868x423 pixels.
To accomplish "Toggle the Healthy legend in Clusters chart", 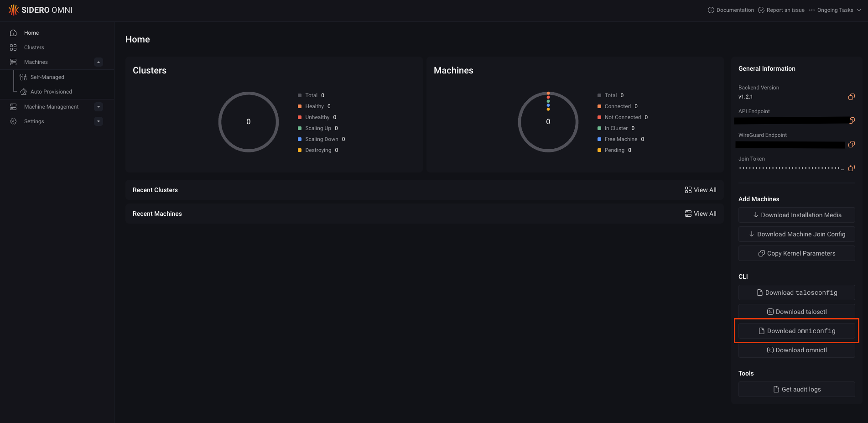I will 314,106.
